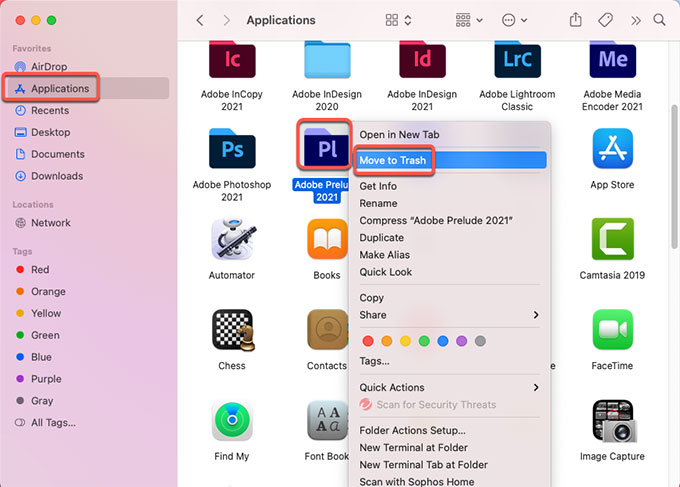The width and height of the screenshot is (680, 487).
Task: Open AirDrop in the sidebar
Action: 49,67
